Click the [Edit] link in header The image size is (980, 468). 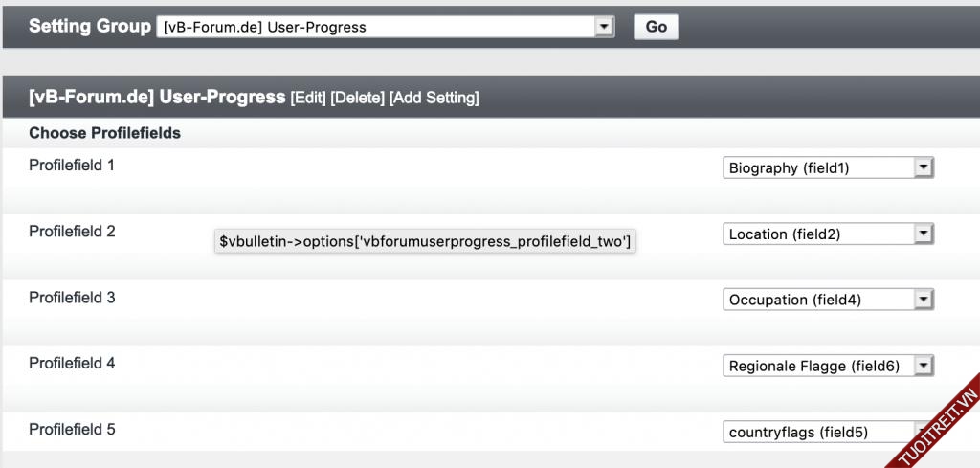tap(308, 98)
